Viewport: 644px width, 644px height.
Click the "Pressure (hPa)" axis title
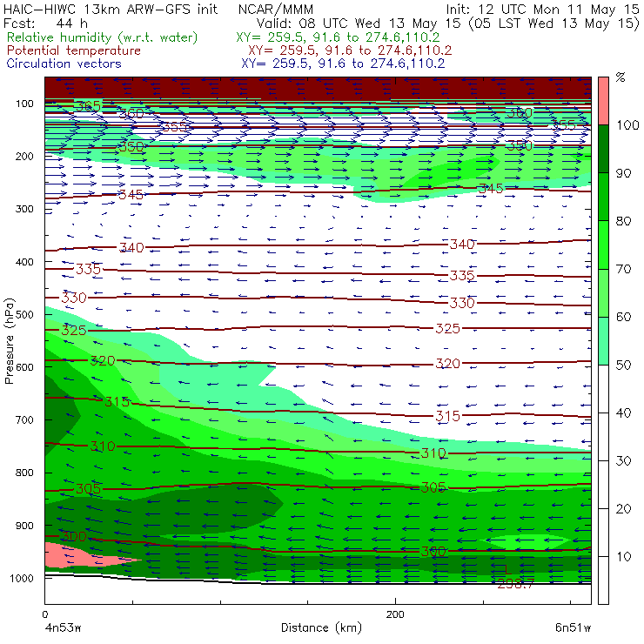[10, 341]
